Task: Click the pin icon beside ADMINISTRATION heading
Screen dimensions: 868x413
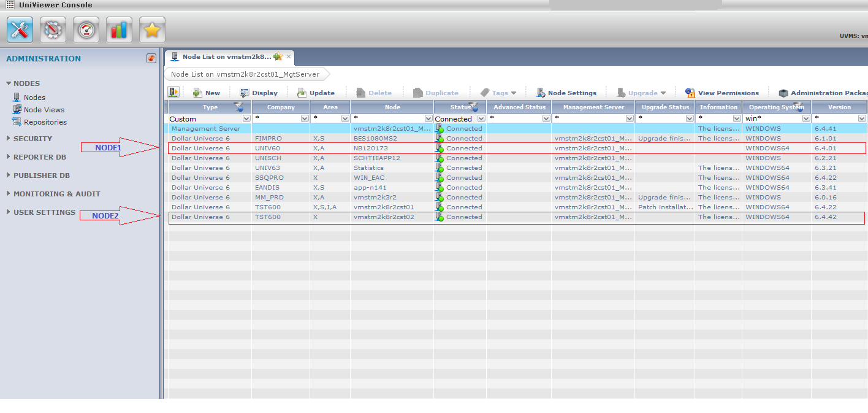Action: click(x=151, y=58)
